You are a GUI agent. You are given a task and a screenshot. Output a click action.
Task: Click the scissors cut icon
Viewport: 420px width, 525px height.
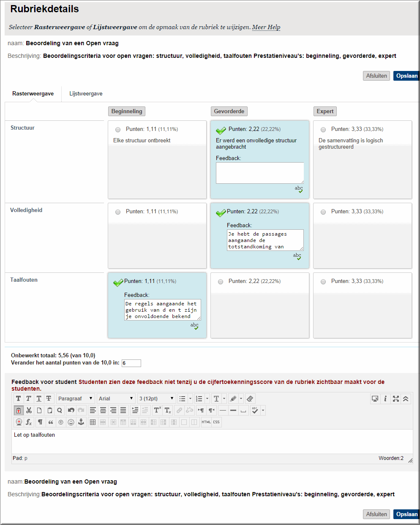pos(29,410)
